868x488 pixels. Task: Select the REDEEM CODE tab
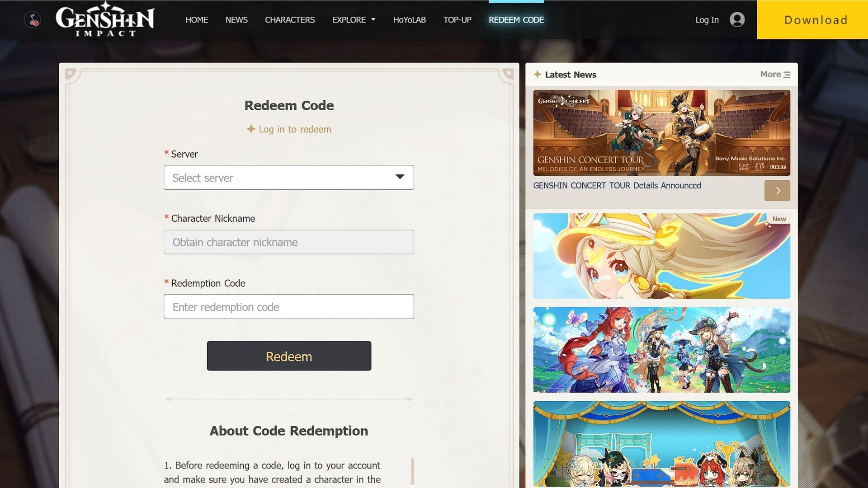click(x=516, y=20)
